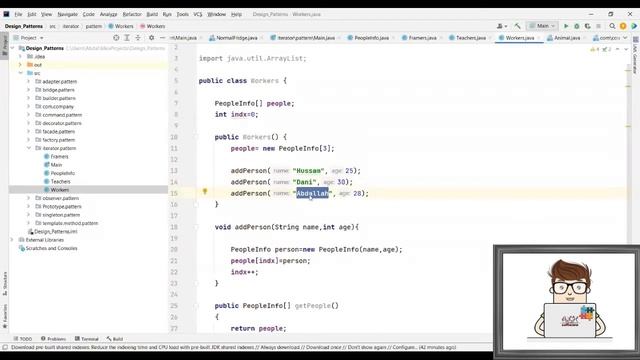Collapse the src folder

point(20,73)
